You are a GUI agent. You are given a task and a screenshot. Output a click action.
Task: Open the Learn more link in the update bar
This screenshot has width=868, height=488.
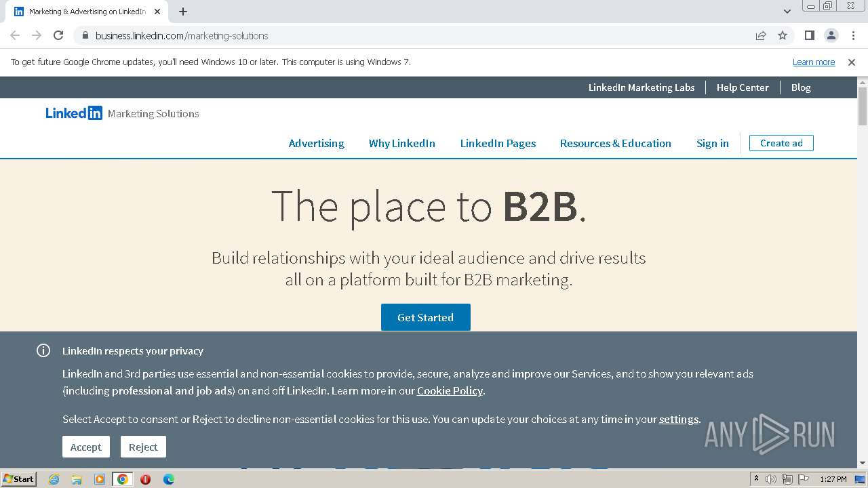pyautogui.click(x=814, y=62)
